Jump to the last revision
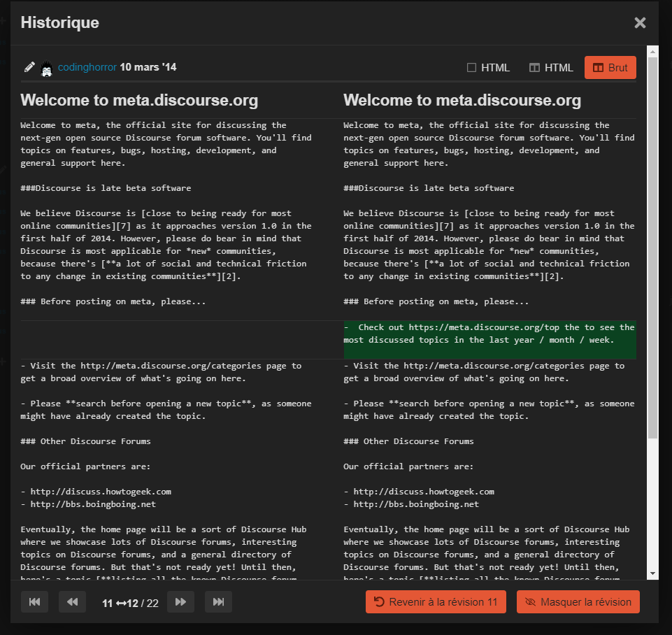 pyautogui.click(x=218, y=602)
